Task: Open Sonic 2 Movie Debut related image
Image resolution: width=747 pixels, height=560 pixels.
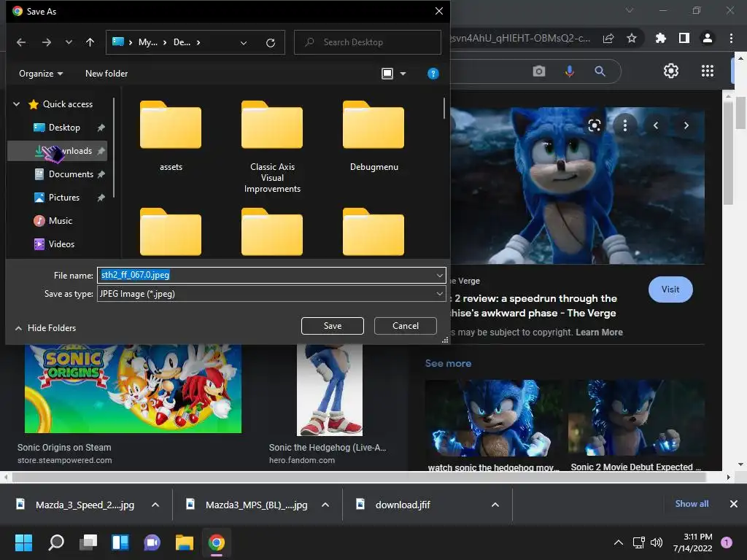Action: [636, 418]
